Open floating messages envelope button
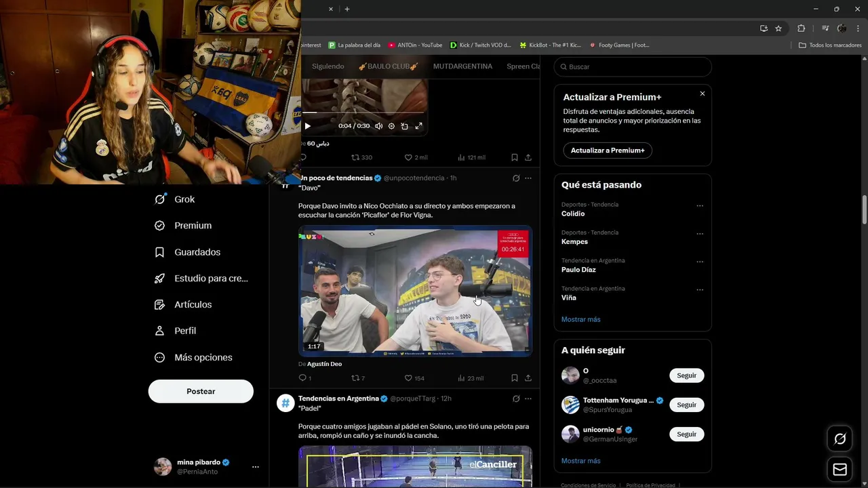The height and width of the screenshot is (488, 868). point(840,470)
